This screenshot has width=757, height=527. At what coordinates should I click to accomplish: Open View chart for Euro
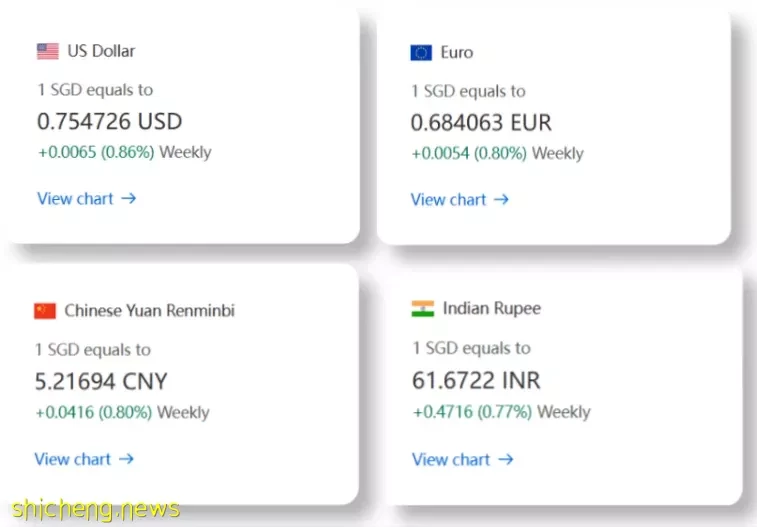[x=460, y=200]
